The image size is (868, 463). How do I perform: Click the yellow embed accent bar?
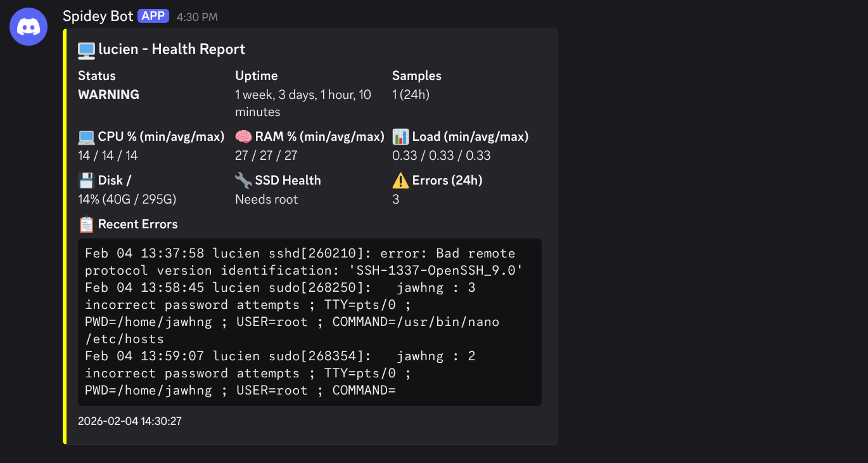[65, 235]
